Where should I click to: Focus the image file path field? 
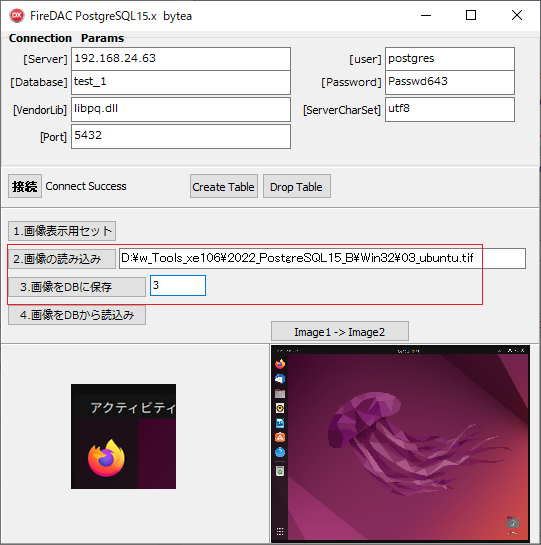tap(322, 259)
